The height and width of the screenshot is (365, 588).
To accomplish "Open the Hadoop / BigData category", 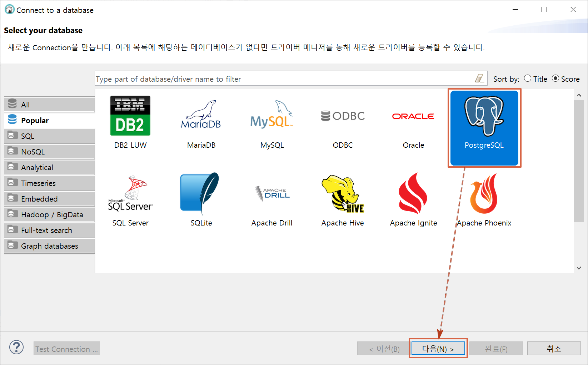I will pos(49,214).
